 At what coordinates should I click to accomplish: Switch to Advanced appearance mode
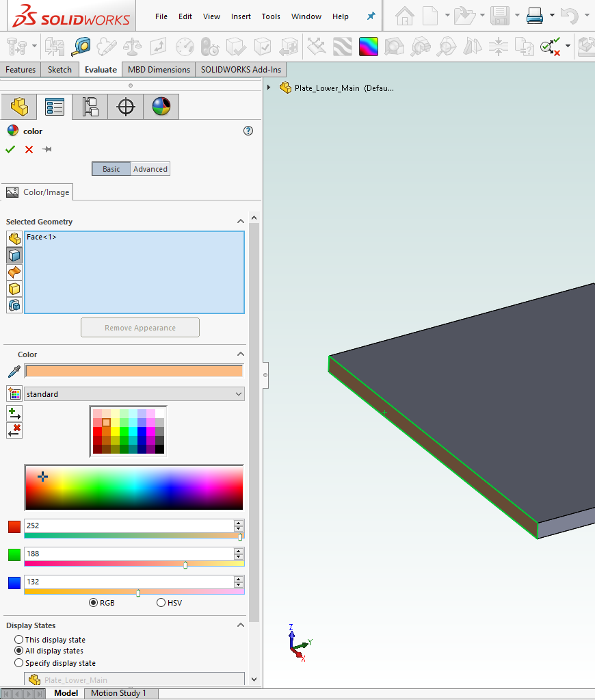150,169
